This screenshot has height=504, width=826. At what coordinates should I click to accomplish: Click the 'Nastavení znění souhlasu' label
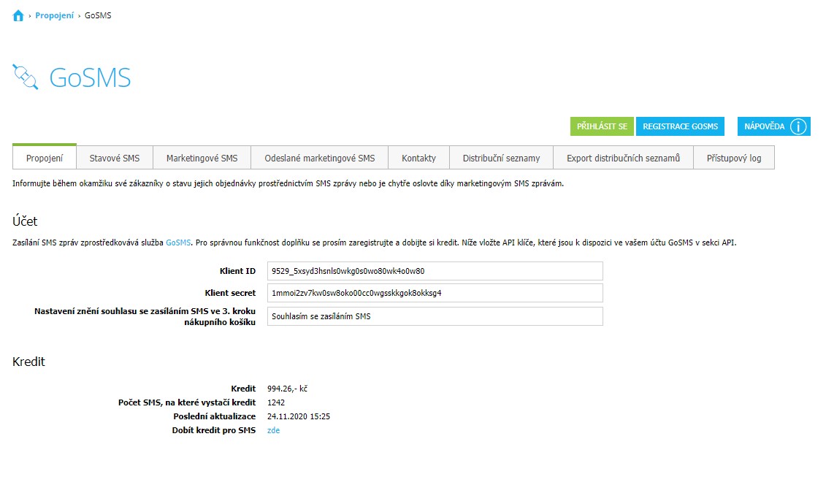coord(145,316)
